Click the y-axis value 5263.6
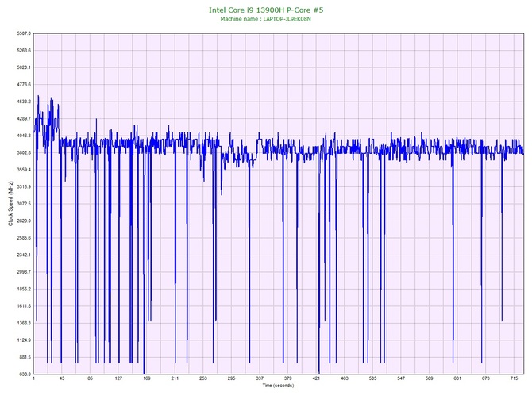This screenshot has width=532, height=399. pyautogui.click(x=24, y=51)
